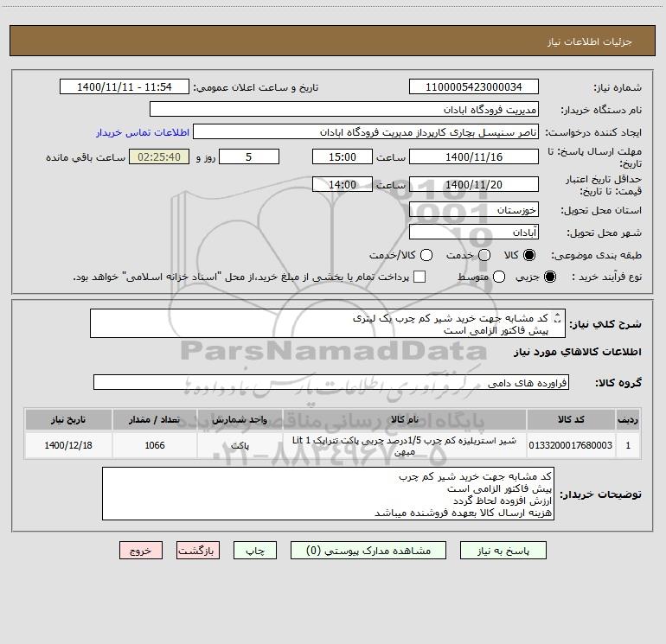The width and height of the screenshot is (666, 644).
Task: Click the نام کالا column header
Action: pyautogui.click(x=405, y=419)
